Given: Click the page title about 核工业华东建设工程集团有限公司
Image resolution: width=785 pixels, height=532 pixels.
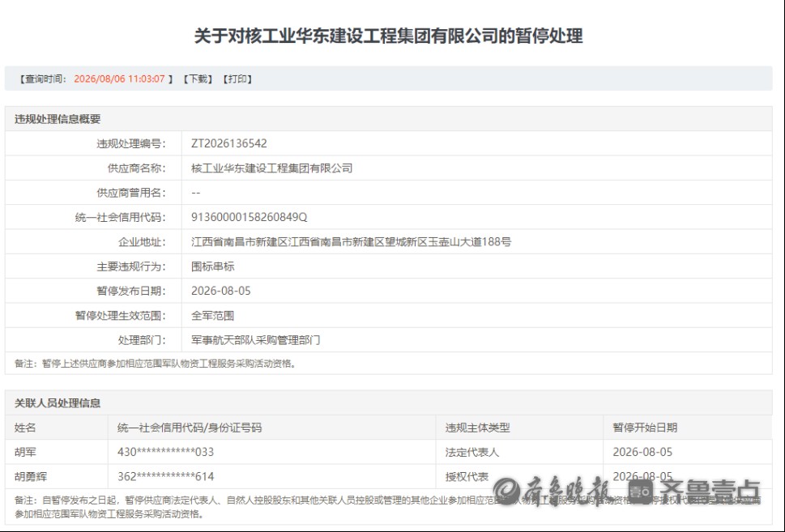Looking at the screenshot, I should (x=389, y=36).
